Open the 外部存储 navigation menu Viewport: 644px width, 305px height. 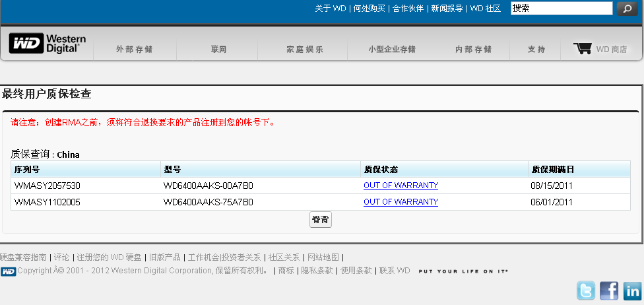click(x=134, y=50)
